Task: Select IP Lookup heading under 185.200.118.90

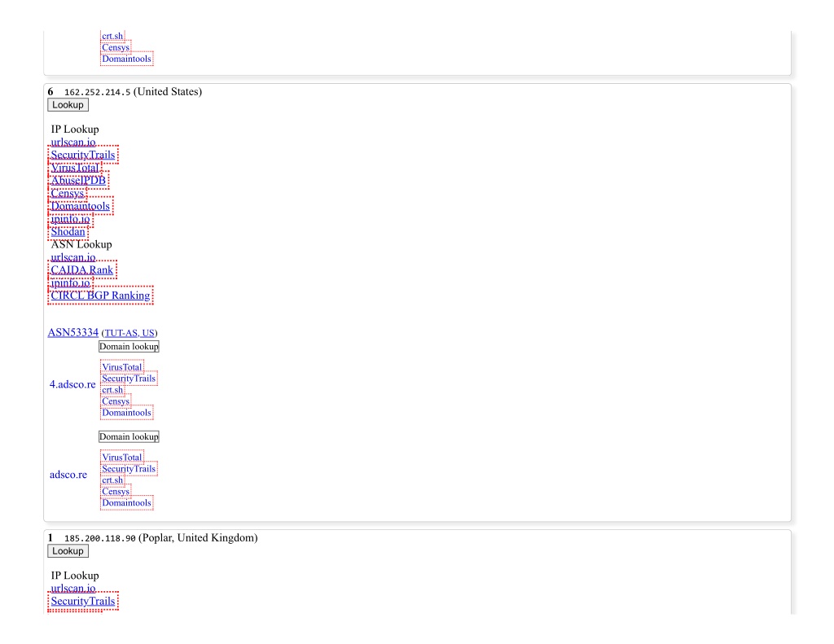Action: click(75, 576)
